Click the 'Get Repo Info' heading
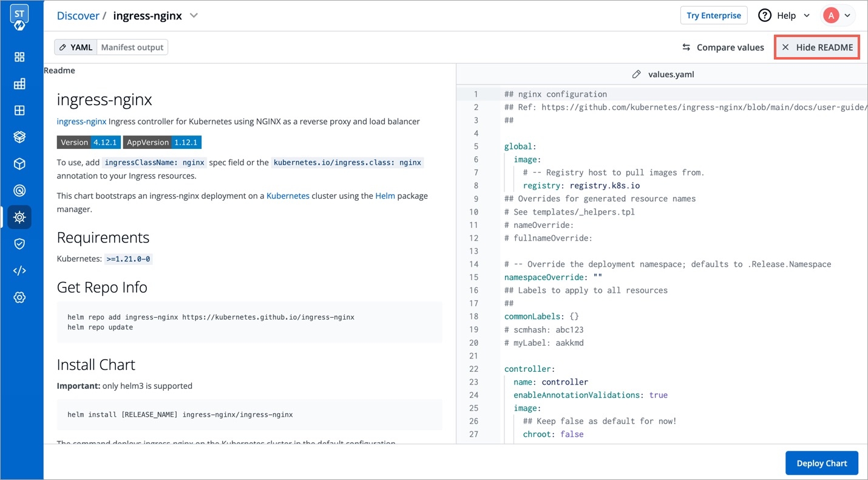 [x=102, y=287]
